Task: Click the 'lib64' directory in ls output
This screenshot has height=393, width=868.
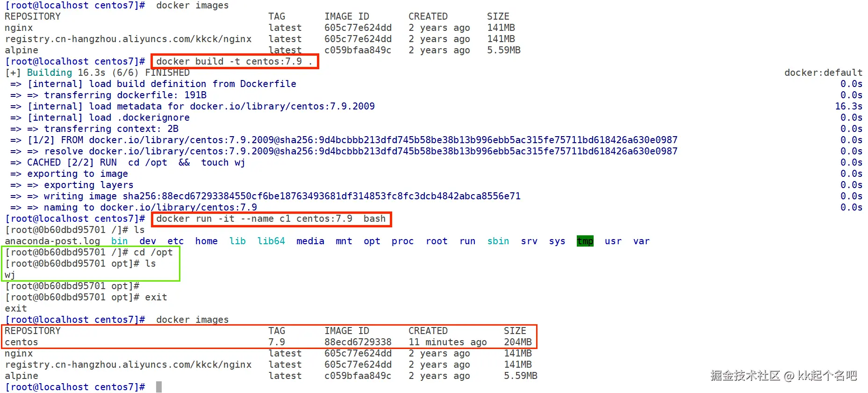Action: (x=271, y=241)
